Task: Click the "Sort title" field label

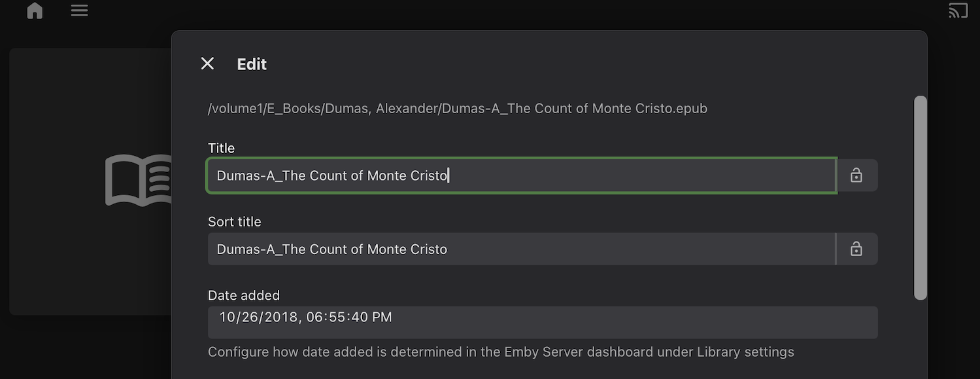Action: pyautogui.click(x=235, y=222)
